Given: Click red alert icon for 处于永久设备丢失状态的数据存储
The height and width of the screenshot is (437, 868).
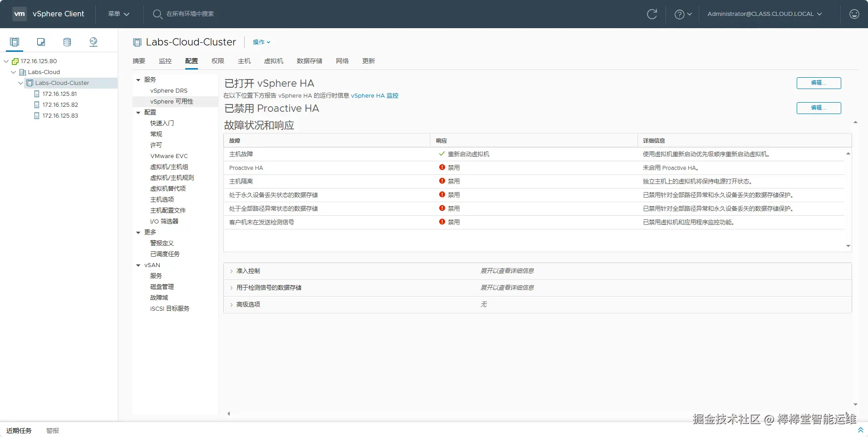Looking at the screenshot, I should [442, 195].
